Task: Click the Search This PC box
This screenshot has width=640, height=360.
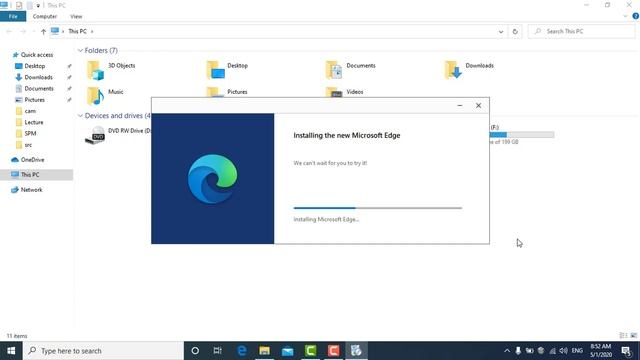Action: pyautogui.click(x=582, y=31)
